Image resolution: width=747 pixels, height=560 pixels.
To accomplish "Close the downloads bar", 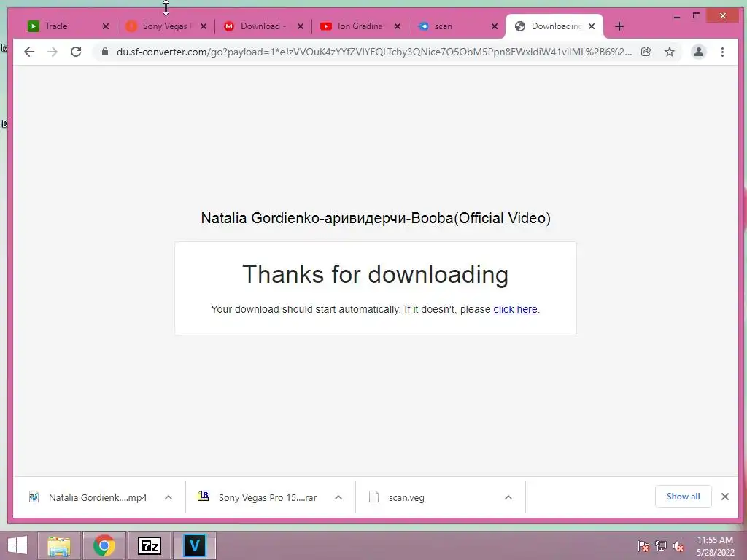I will 725,497.
